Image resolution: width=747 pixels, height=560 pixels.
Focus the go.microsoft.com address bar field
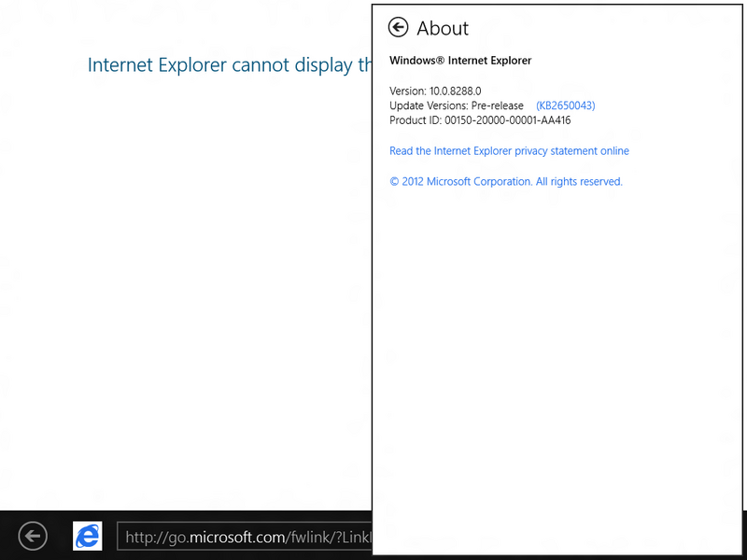(x=245, y=537)
